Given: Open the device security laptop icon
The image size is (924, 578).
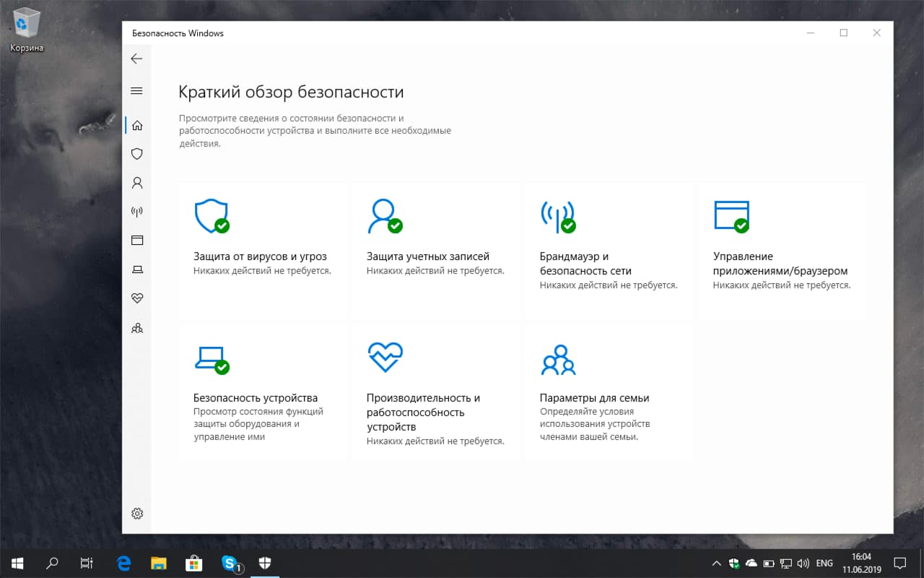Looking at the screenshot, I should [136, 269].
